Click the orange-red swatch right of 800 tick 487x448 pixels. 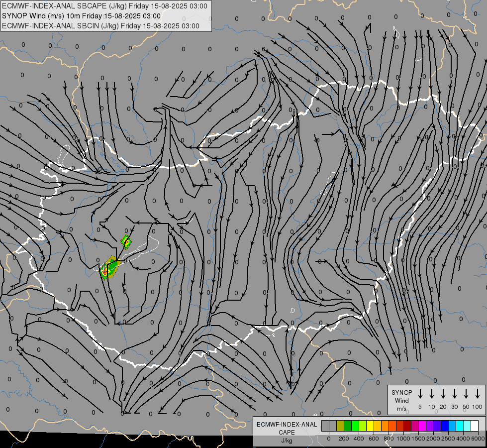[x=392, y=426]
